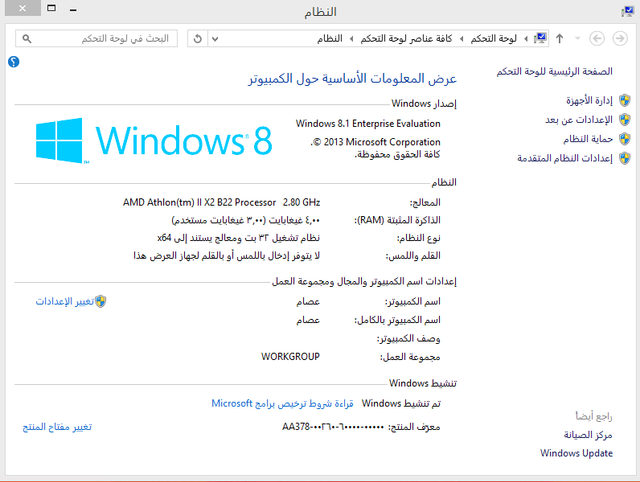The width and height of the screenshot is (640, 482).
Task: Click the shield icon beside إدارة الأجهزة
Action: pyautogui.click(x=624, y=100)
